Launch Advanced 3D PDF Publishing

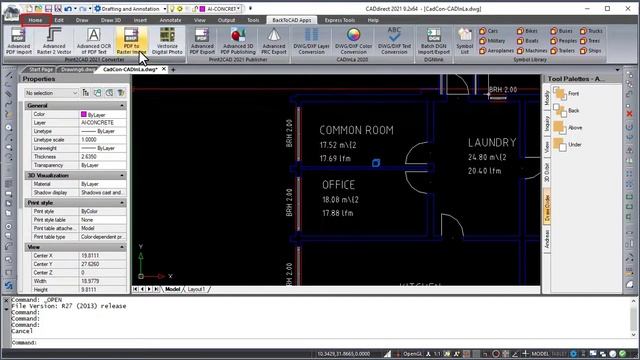click(x=238, y=41)
